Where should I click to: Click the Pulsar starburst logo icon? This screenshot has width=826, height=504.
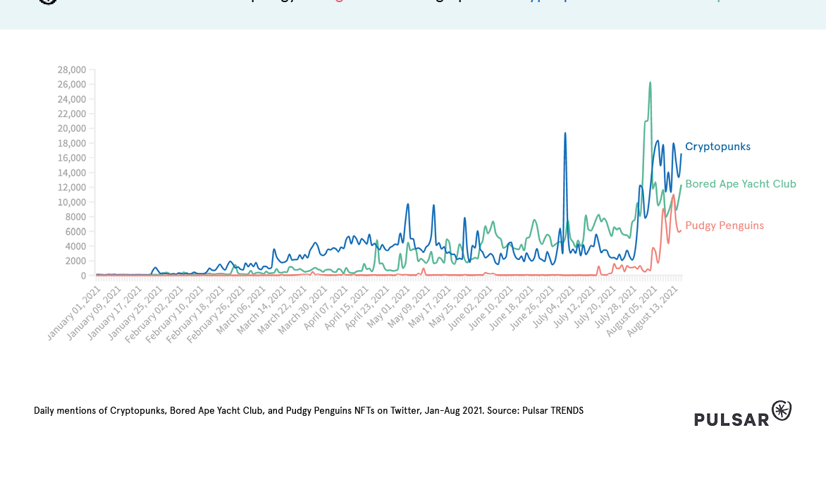[x=782, y=410]
